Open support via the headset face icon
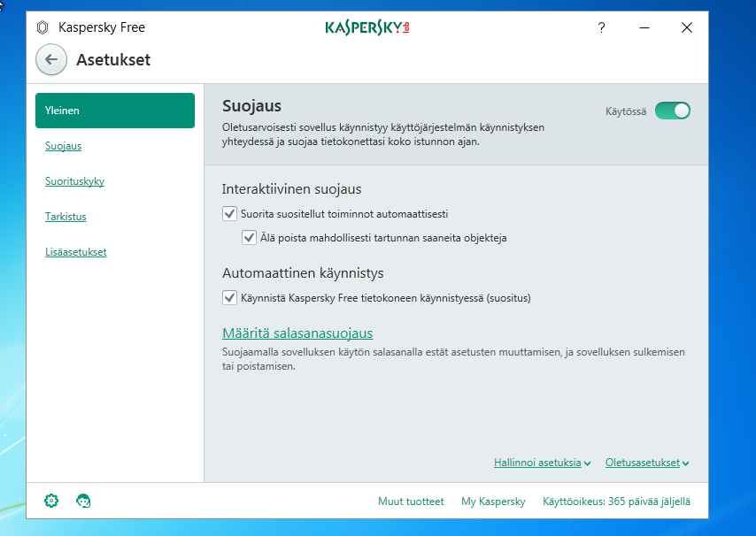756x536 pixels. 83,501
